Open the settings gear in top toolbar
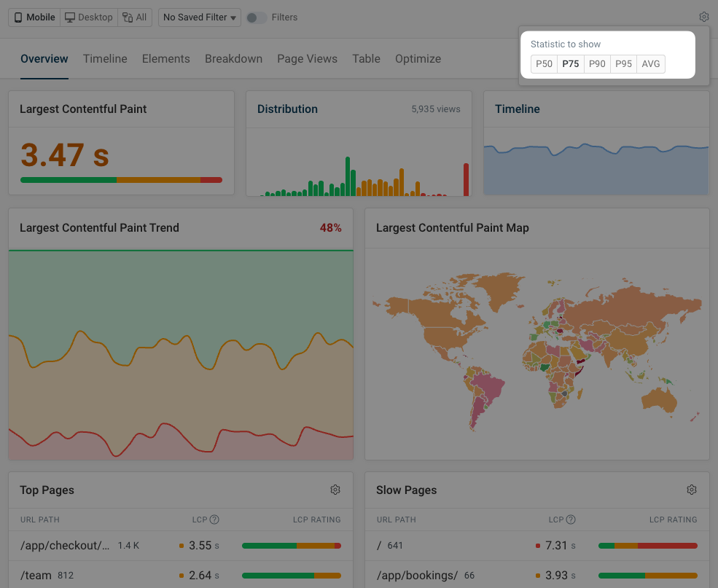Screen dimensions: 718x588 tap(703, 17)
